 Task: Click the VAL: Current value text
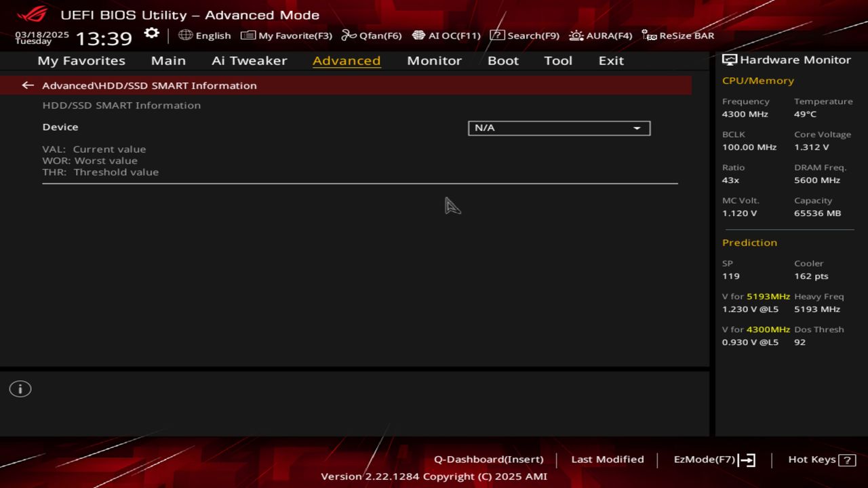pos(94,149)
